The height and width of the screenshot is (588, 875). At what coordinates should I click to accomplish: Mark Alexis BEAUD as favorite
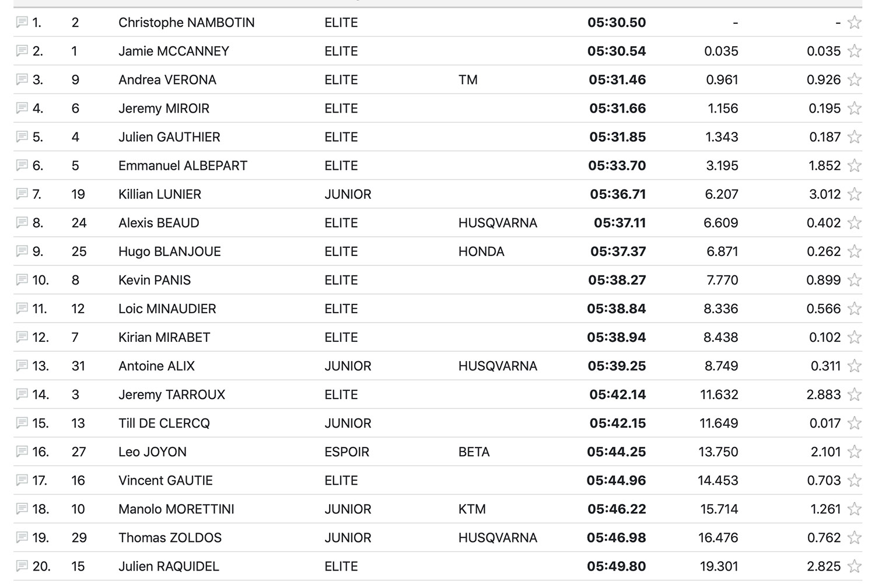pyautogui.click(x=855, y=223)
